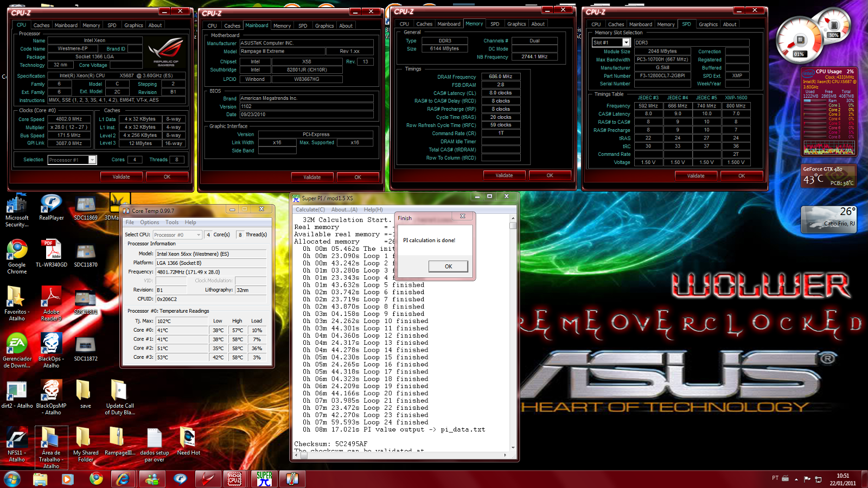868x488 pixels.
Task: Click OK in the Finish dialog
Action: 448,266
